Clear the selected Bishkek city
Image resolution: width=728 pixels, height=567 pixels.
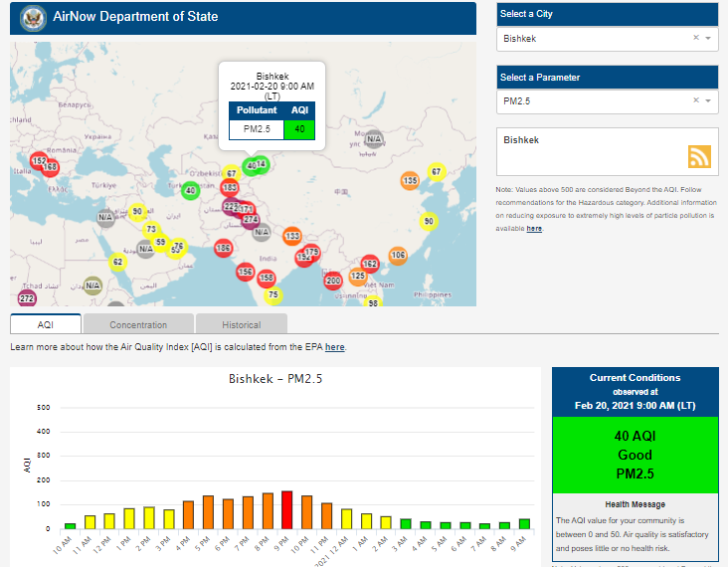tap(696, 38)
